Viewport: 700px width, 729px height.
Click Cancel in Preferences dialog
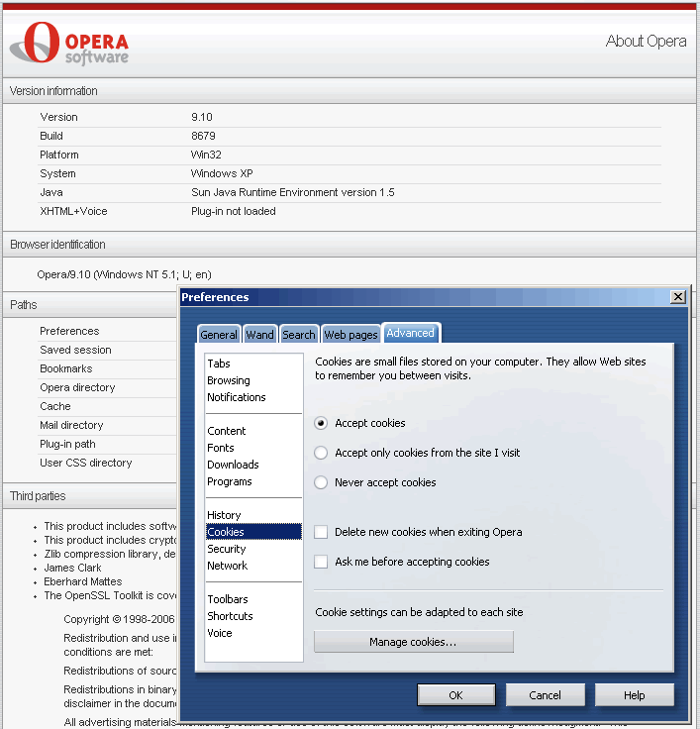545,695
